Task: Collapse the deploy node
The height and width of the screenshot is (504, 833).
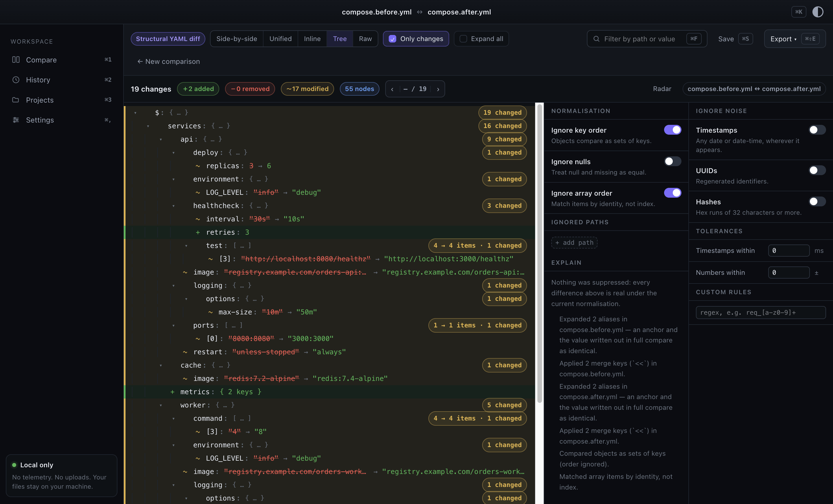Action: 174,153
